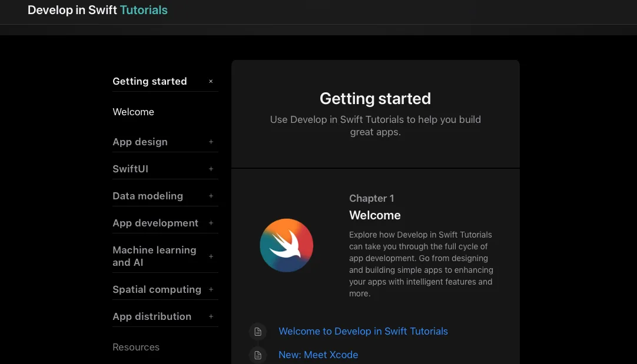Collapse Getting started section with x icon

[211, 81]
